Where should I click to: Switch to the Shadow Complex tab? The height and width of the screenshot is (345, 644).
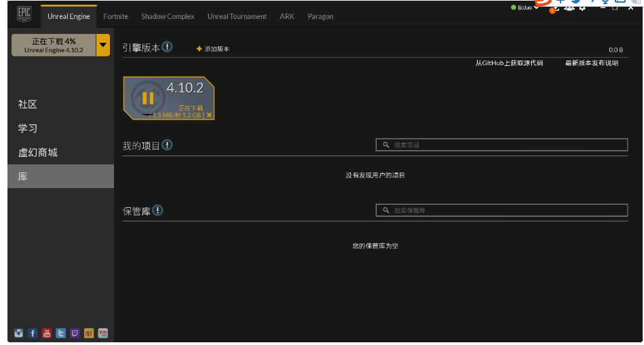tap(168, 16)
